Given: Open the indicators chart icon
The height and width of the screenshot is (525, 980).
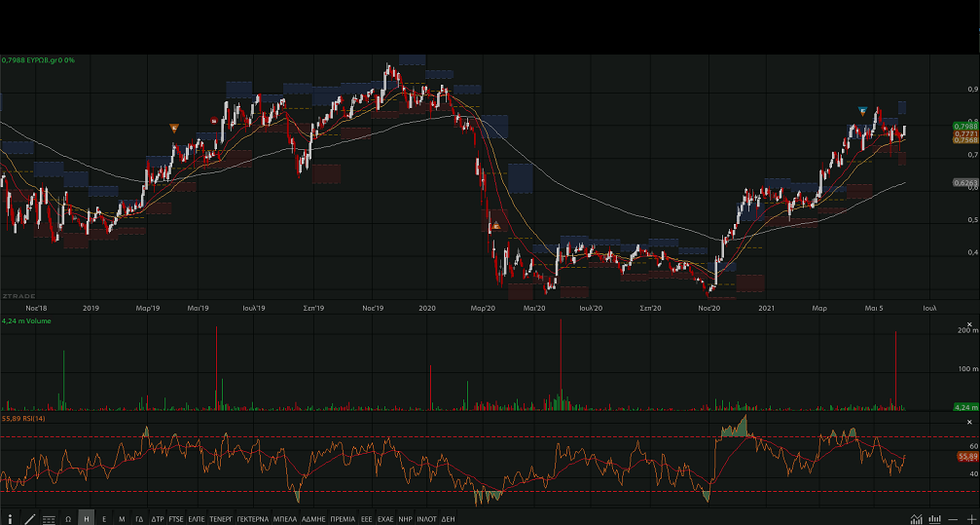Looking at the screenshot, I should pyautogui.click(x=917, y=519).
